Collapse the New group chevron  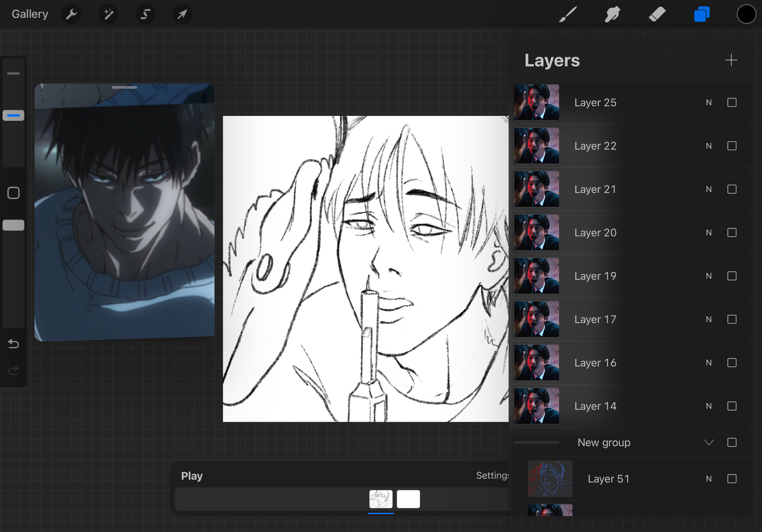click(x=709, y=442)
